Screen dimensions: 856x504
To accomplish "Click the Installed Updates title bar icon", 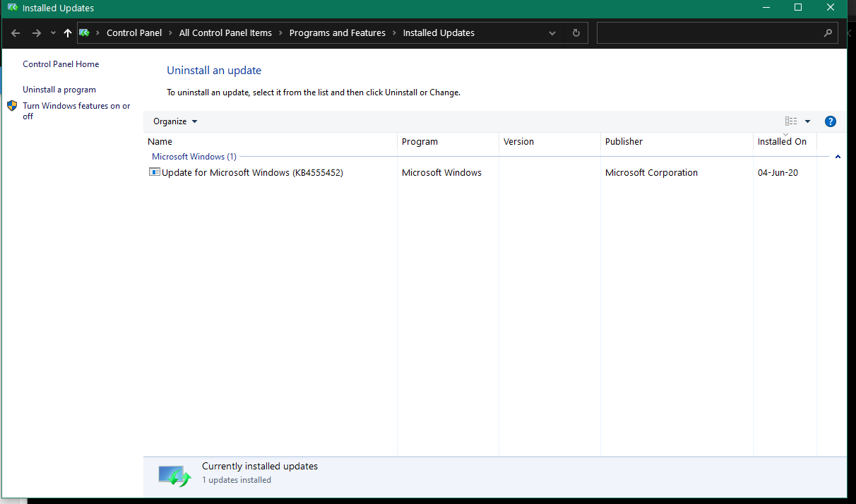I will click(13, 8).
